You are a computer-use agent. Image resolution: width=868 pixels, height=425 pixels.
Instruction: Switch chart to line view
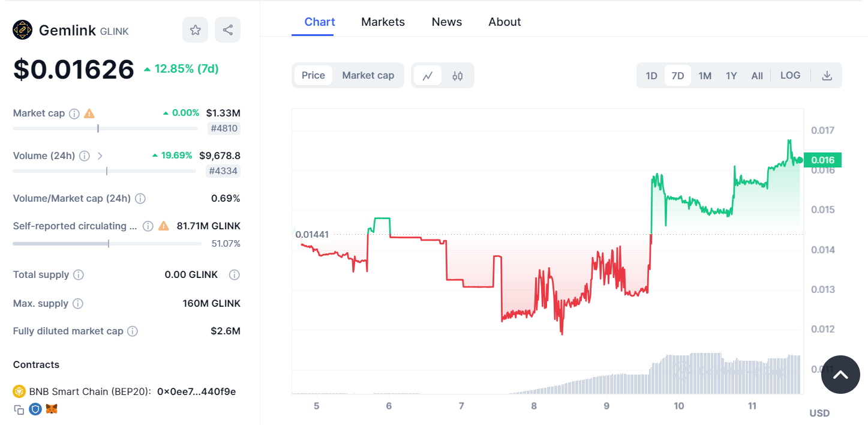click(428, 76)
